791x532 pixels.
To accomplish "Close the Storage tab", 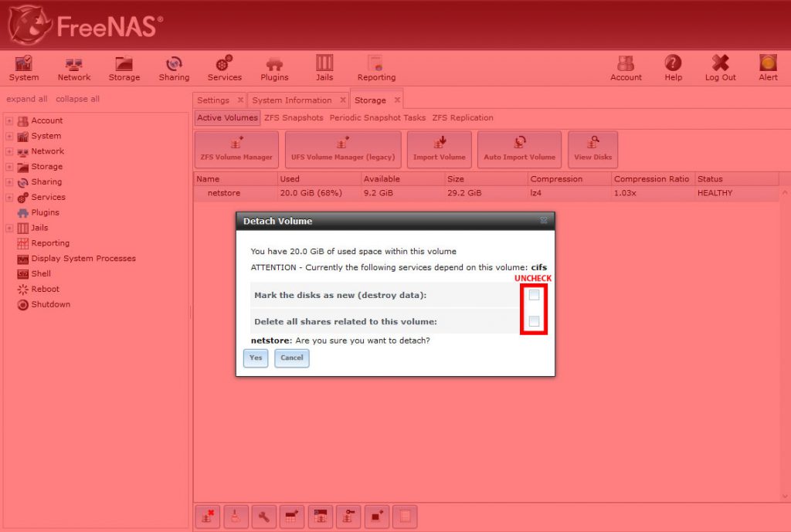I will point(398,100).
